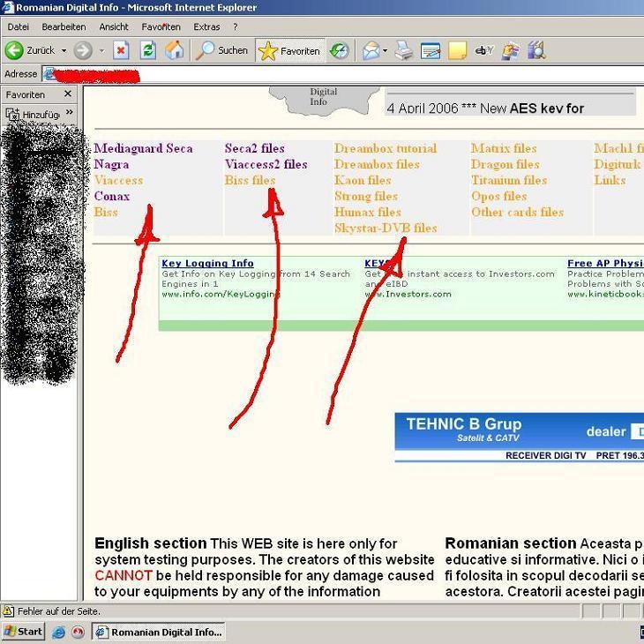Open the Zurück history dropdown arrow
The height and width of the screenshot is (644, 644).
(64, 51)
